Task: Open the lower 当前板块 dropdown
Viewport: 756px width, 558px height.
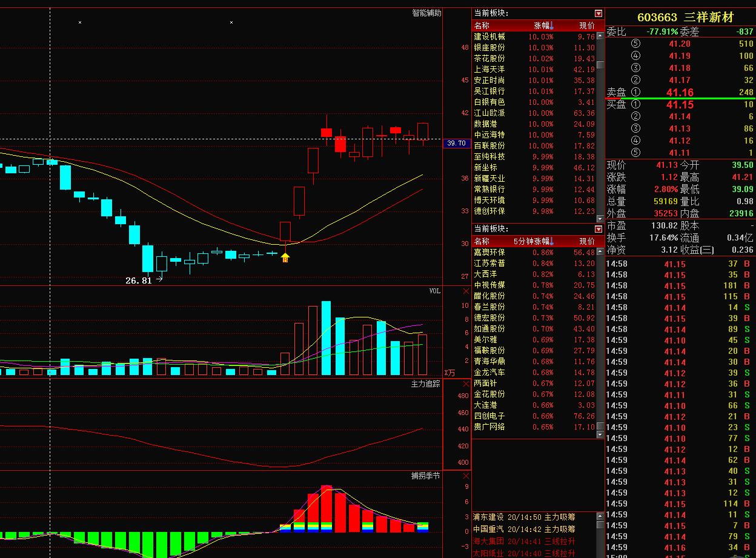Action: (598, 229)
